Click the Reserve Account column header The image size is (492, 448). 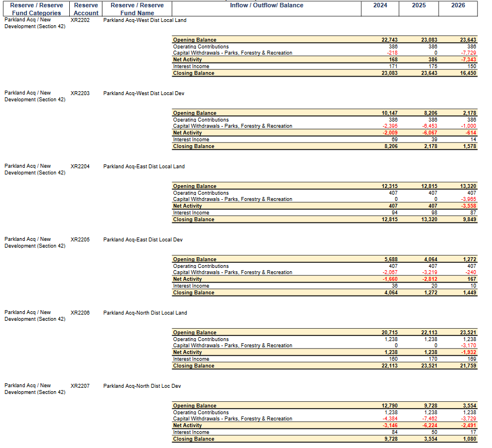tap(86, 9)
